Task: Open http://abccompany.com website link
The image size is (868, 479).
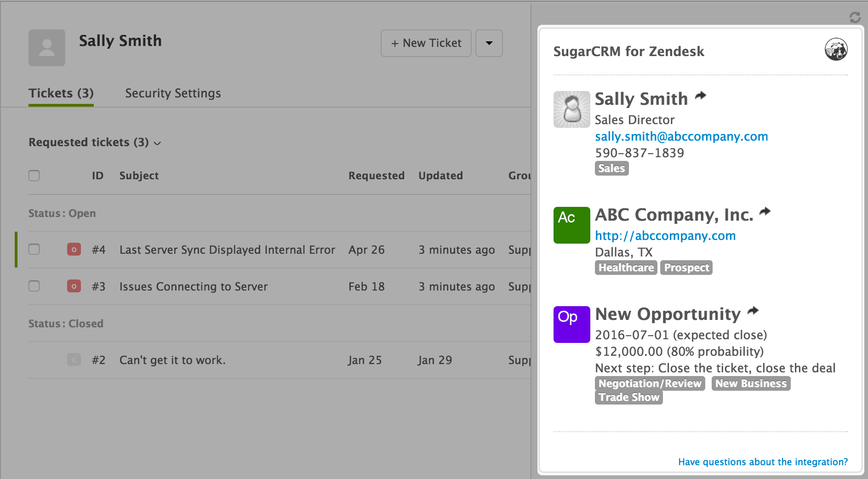Action: click(x=665, y=236)
